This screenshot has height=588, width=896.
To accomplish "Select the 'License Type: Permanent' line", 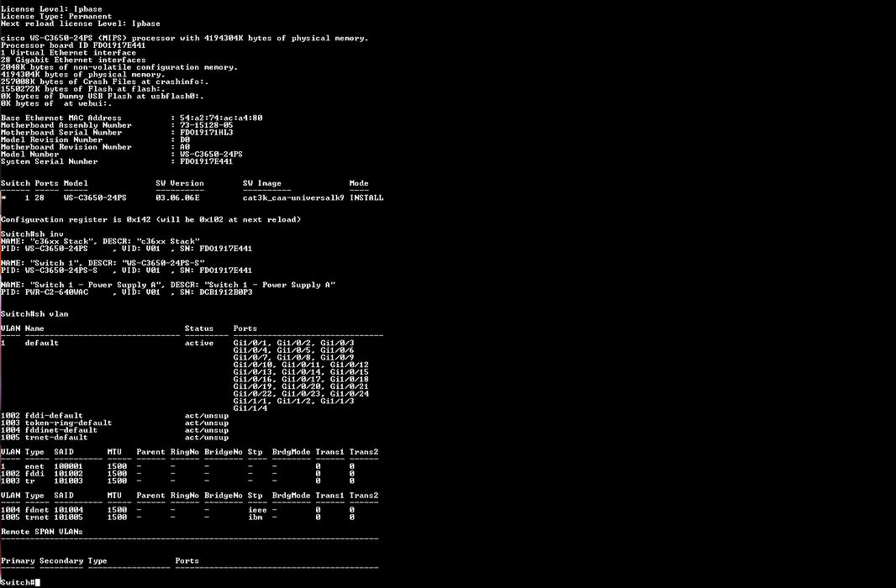I will (x=56, y=17).
